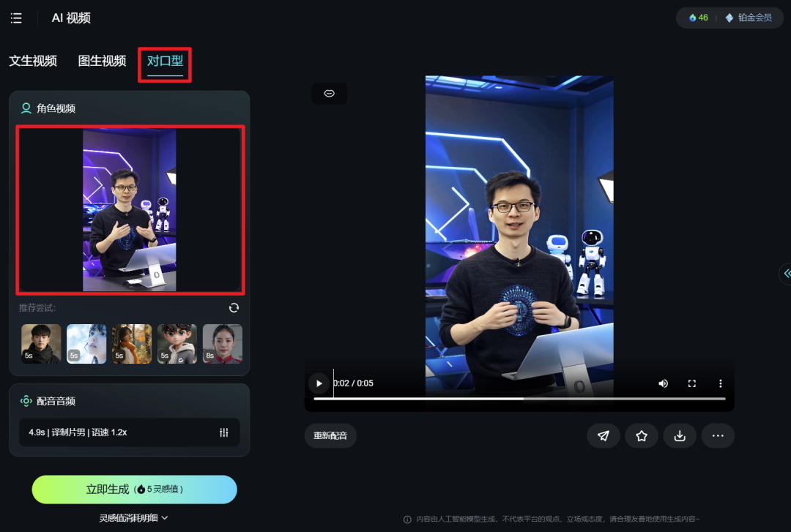Click the uploaded character video preview
This screenshot has width=791, height=532.
pyautogui.click(x=130, y=210)
